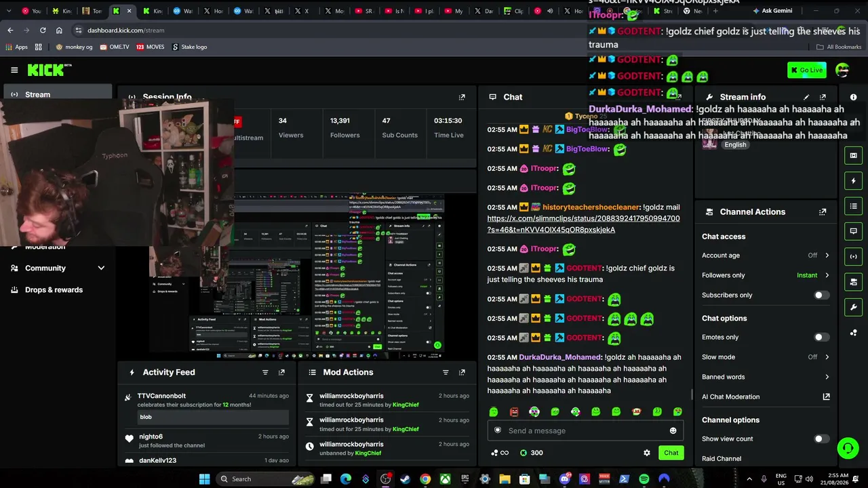Click into the Send a message field
The width and height of the screenshot is (868, 488).
[585, 431]
